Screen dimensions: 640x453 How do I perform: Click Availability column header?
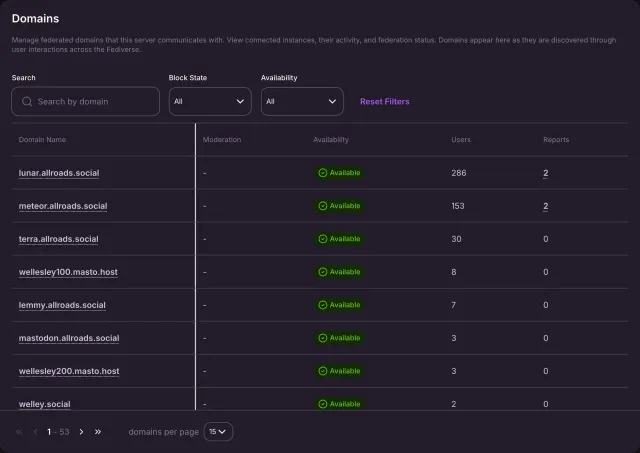click(x=331, y=140)
